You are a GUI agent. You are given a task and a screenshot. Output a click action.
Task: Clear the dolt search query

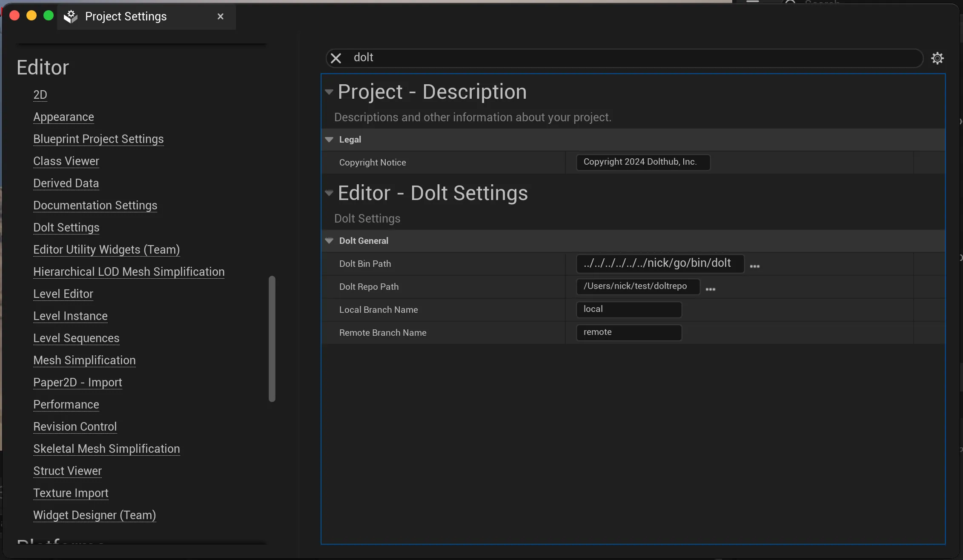[336, 58]
